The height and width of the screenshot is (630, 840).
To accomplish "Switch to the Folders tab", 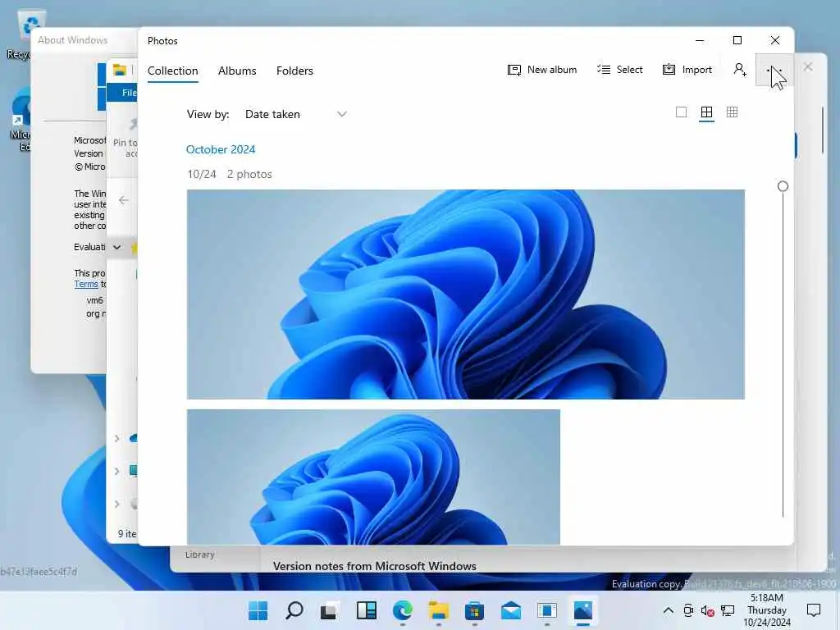I will 294,71.
